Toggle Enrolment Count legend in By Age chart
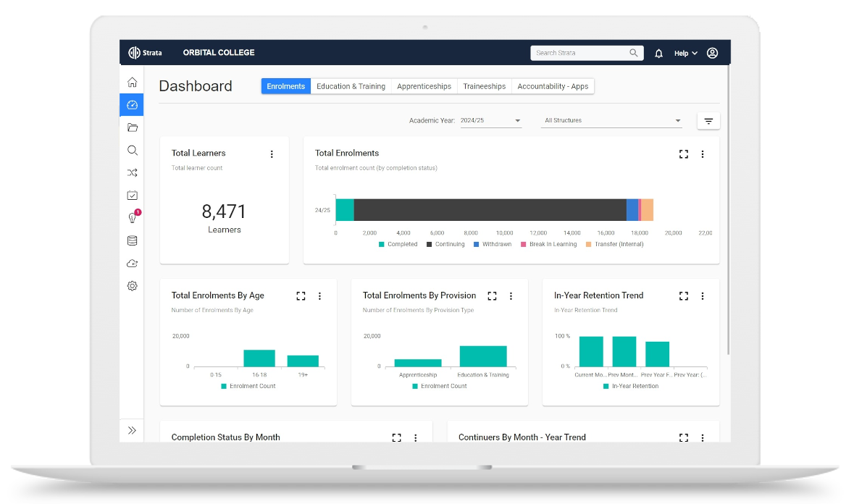854x504 pixels. pyautogui.click(x=248, y=387)
